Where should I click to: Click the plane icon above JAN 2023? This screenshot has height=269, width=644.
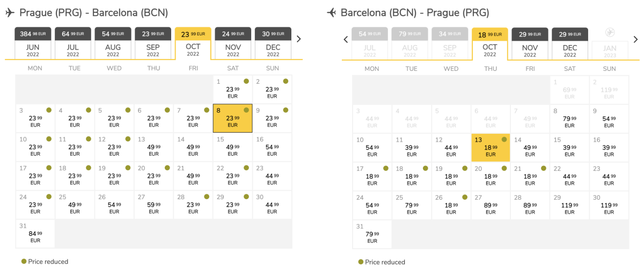click(x=610, y=33)
